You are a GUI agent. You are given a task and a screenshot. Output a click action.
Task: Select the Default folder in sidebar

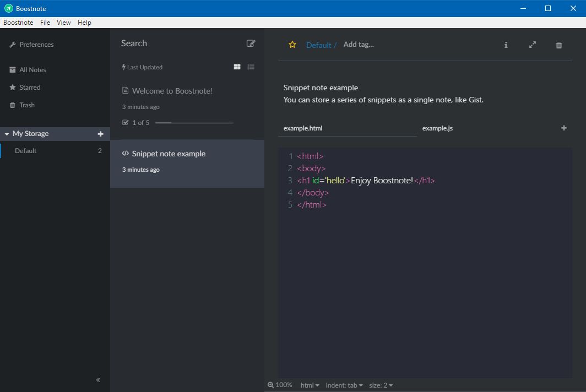(55, 151)
